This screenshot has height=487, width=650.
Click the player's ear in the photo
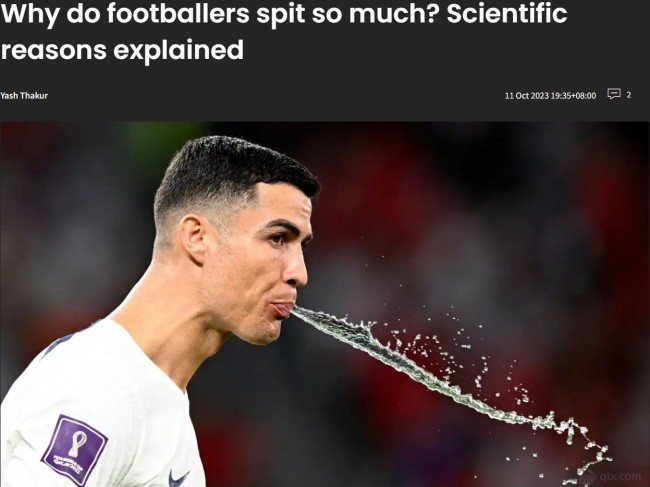click(x=193, y=239)
